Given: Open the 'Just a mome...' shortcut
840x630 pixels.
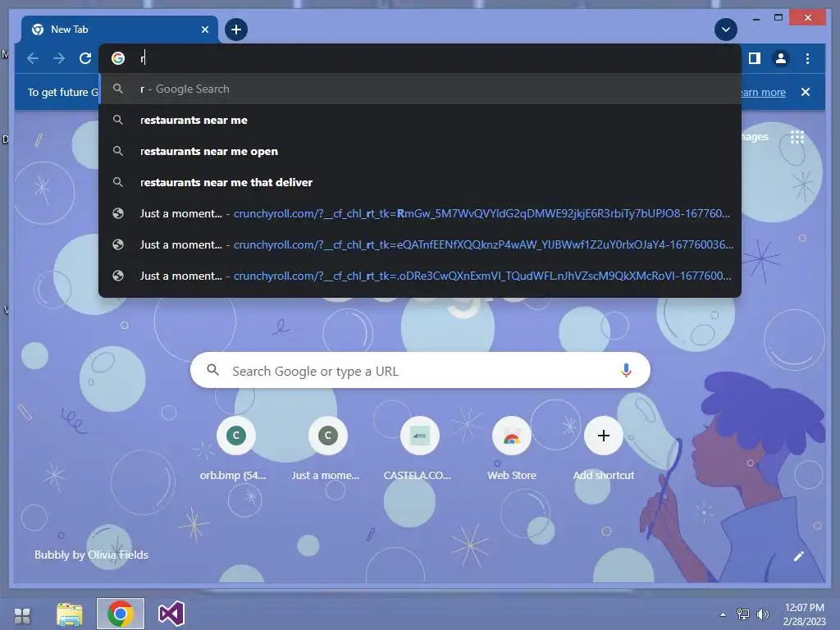Looking at the screenshot, I should click(x=327, y=449).
